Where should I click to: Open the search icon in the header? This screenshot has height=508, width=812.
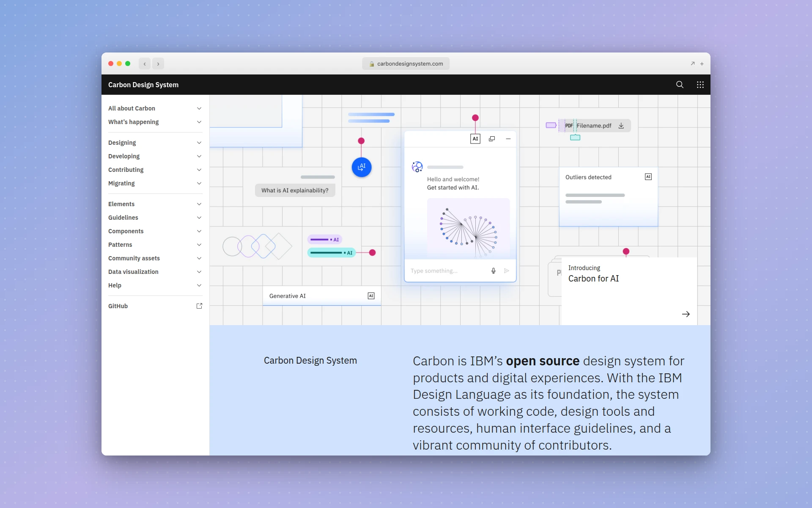point(680,84)
